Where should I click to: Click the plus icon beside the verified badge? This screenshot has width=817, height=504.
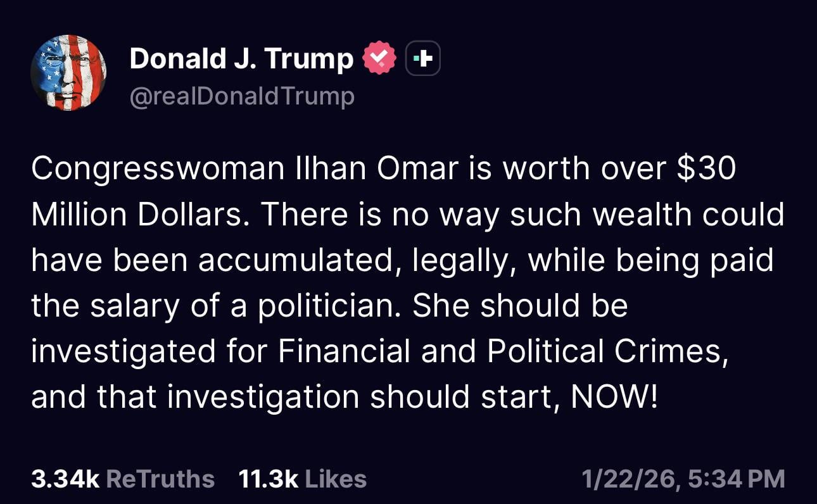422,60
